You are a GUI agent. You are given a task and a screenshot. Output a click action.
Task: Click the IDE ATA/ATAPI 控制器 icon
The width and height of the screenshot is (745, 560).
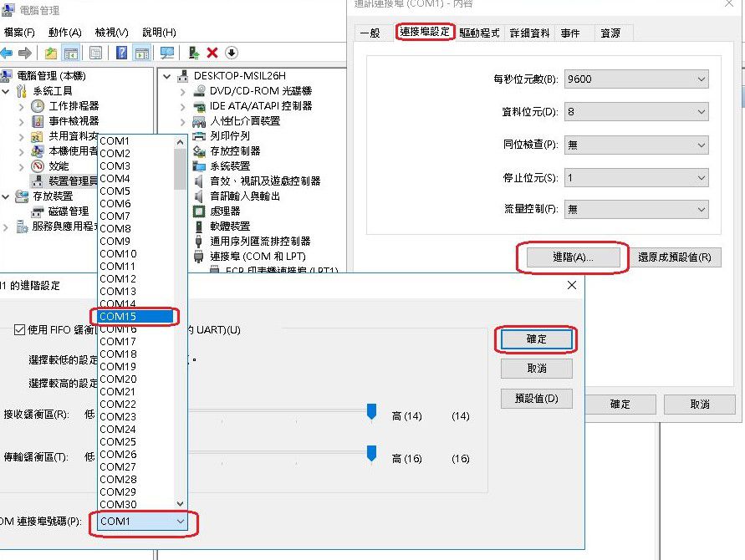click(x=198, y=106)
